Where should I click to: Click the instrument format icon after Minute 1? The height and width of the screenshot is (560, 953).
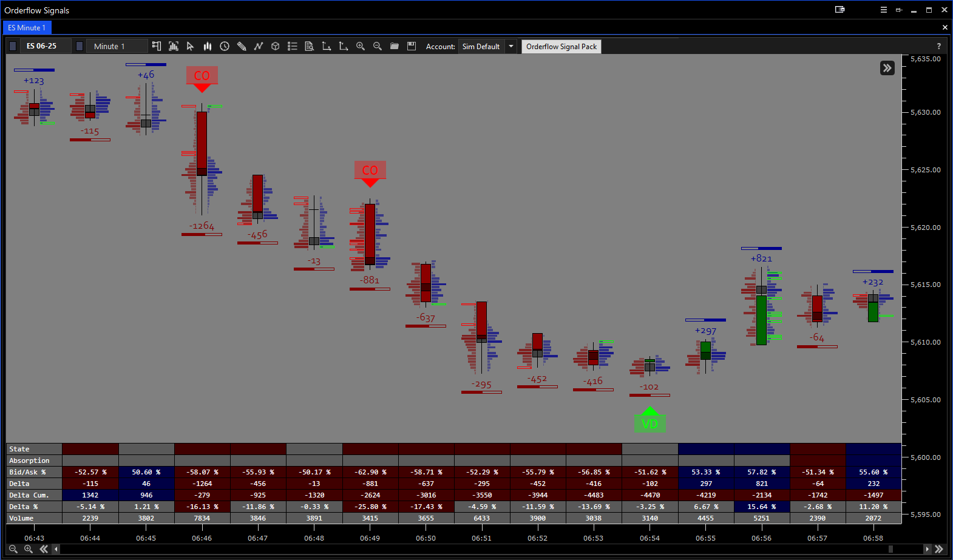(157, 46)
